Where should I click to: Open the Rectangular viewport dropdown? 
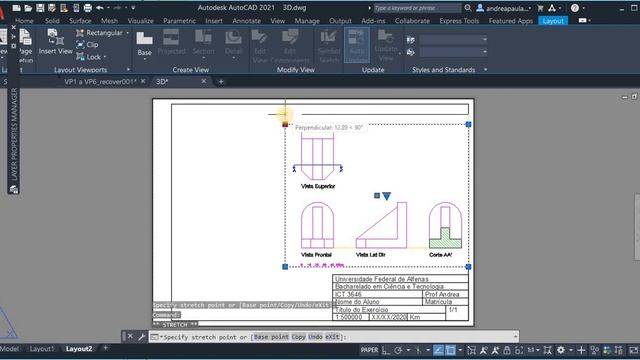(x=127, y=33)
